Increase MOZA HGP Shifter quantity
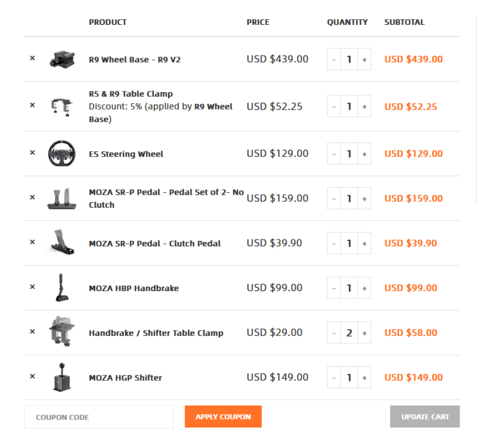Image resolution: width=477 pixels, height=448 pixels. (364, 378)
